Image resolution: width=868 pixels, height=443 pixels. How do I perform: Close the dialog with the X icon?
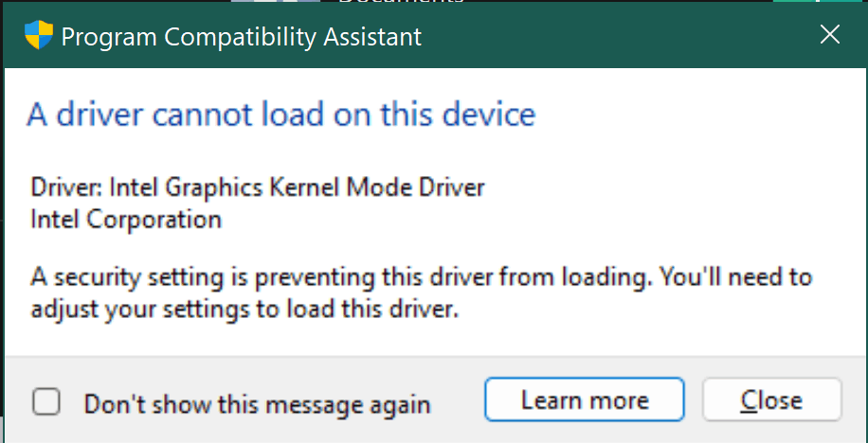829,34
